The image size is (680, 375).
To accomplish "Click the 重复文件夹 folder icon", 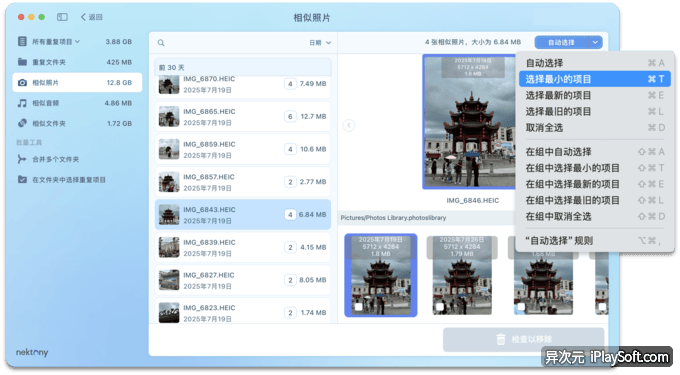I will click(x=23, y=62).
